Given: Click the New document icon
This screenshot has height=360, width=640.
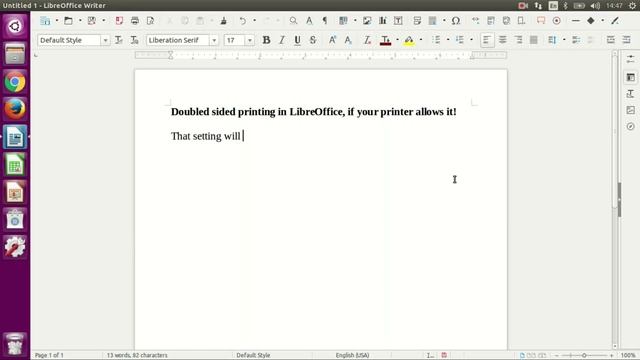Looking at the screenshot, I should 45,20.
